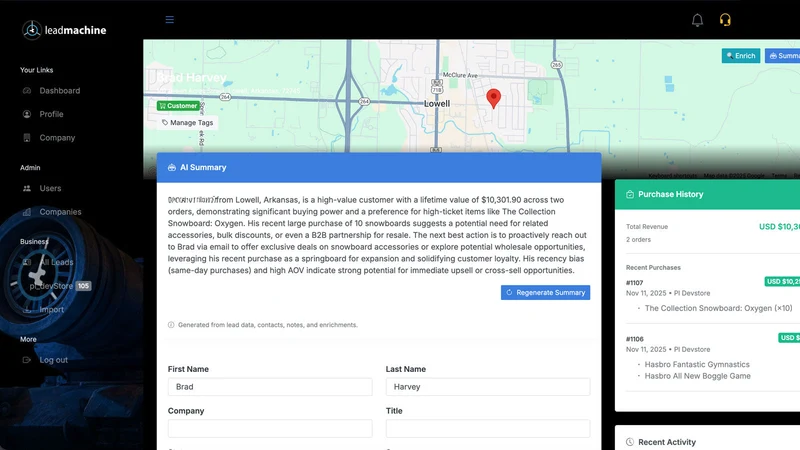Screen dimensions: 800x450
Task: Click the Recent Activity heading
Action: [667, 442]
